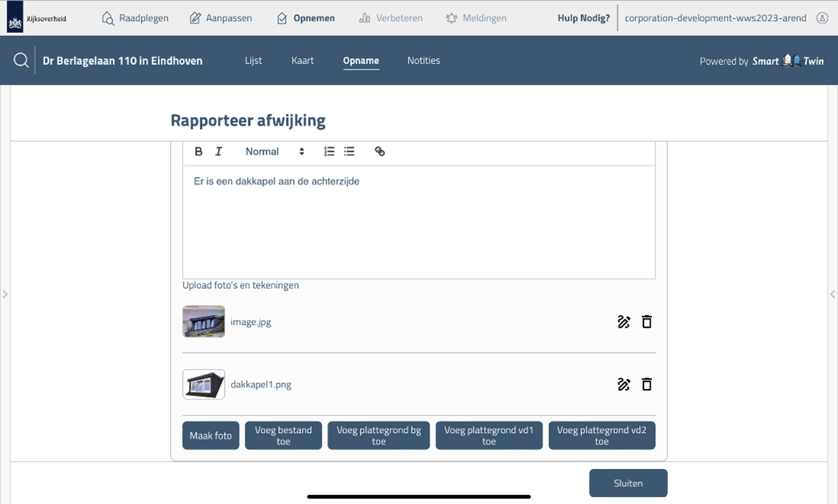Toggle italic formatting in the editor
Screen dimensions: 838x504
218,151
